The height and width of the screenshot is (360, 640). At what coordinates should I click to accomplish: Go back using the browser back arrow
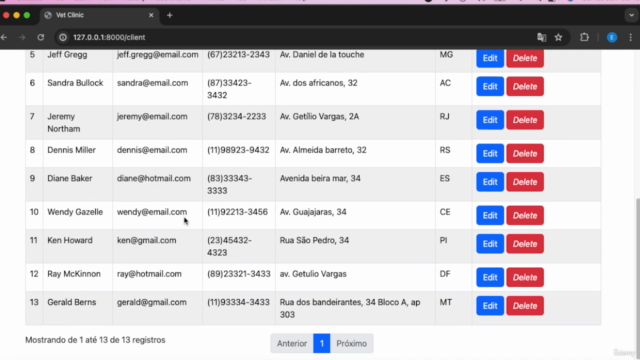(4, 38)
